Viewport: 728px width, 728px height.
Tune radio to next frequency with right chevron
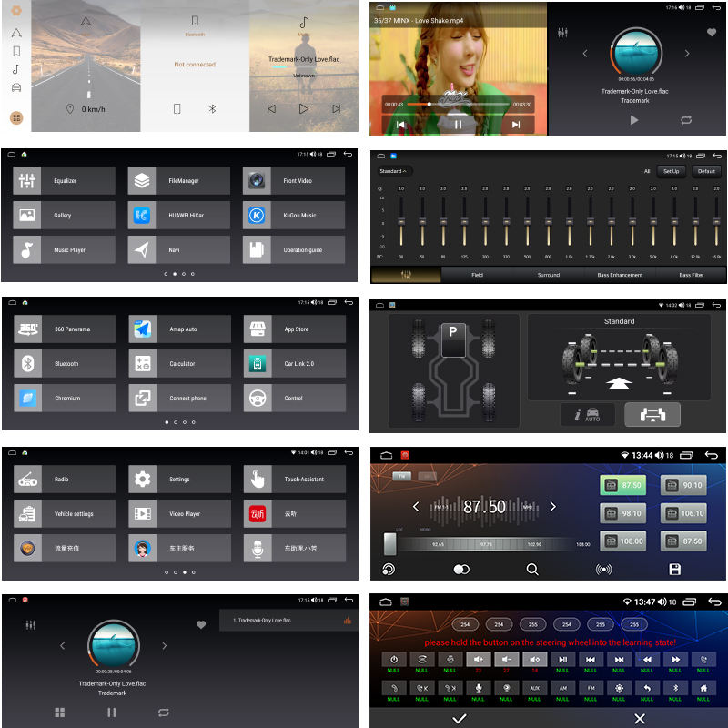(x=552, y=507)
